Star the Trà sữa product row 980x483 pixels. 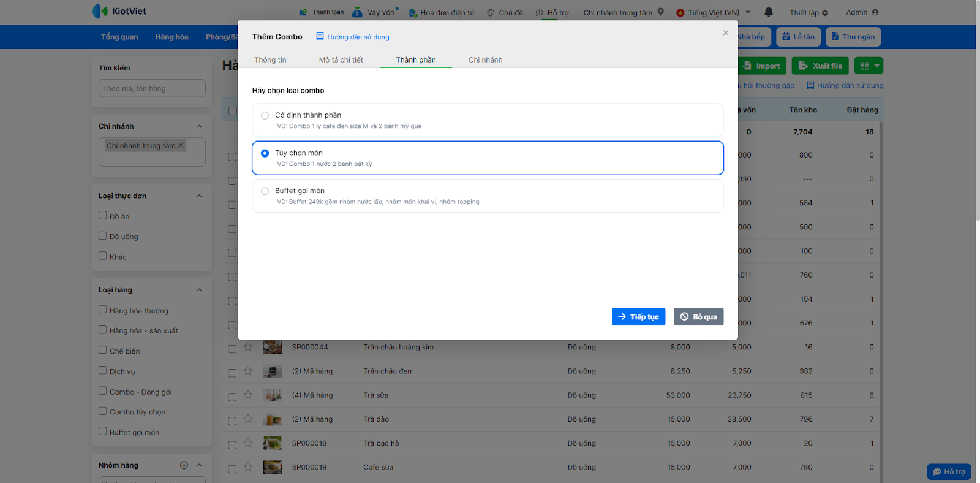[x=248, y=395]
